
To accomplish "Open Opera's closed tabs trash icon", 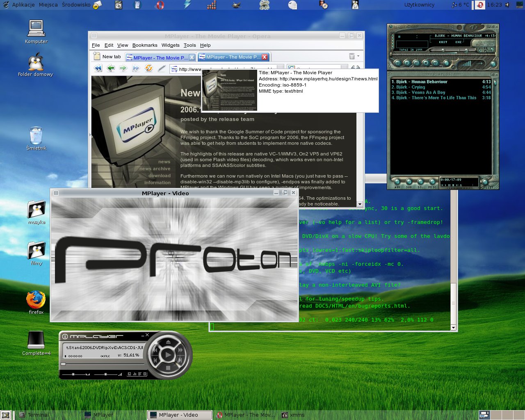I will pos(352,56).
